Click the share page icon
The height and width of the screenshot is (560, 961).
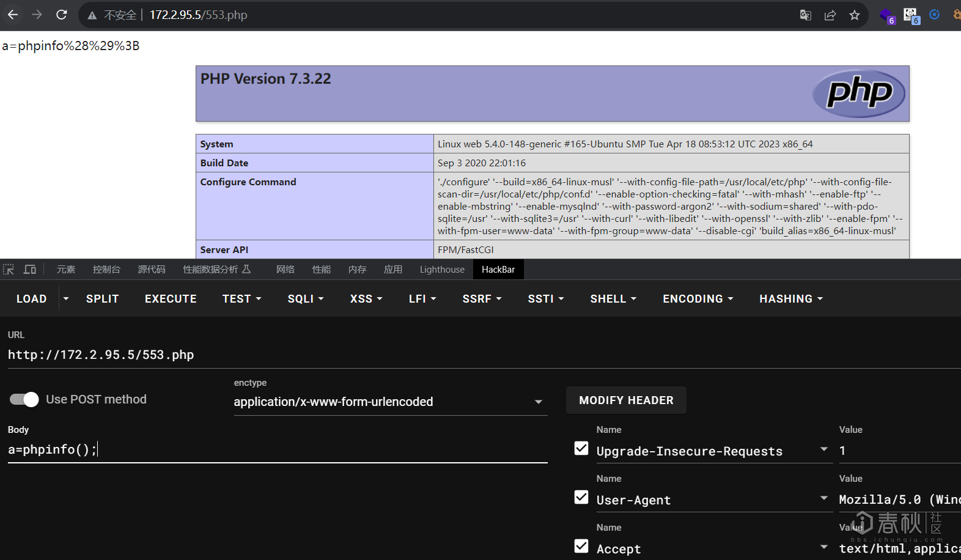(830, 15)
